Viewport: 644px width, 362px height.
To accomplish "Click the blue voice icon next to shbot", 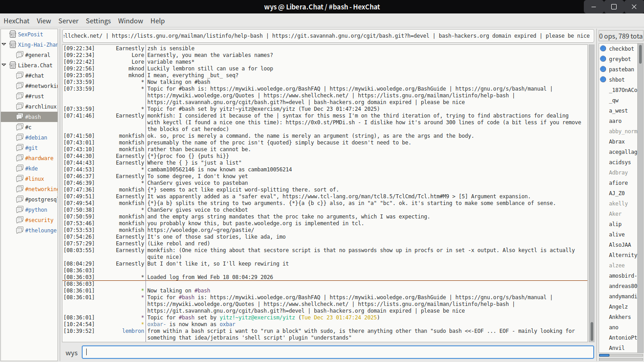I will 603,80.
